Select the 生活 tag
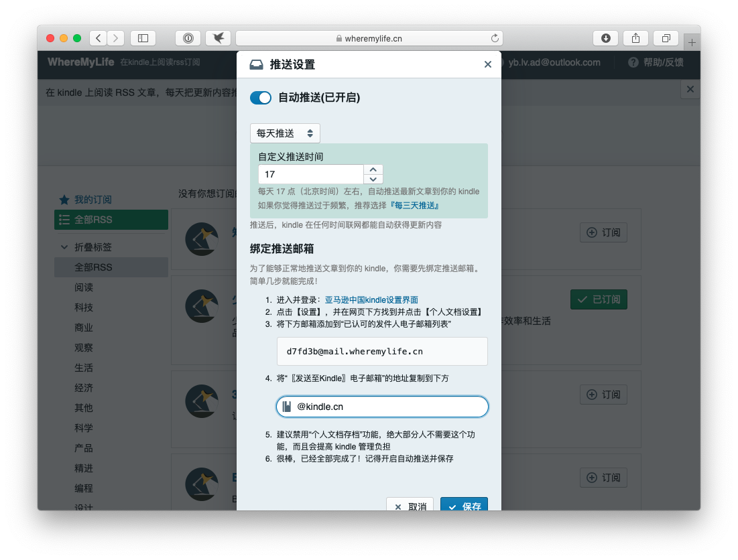The width and height of the screenshot is (738, 560). point(84,368)
